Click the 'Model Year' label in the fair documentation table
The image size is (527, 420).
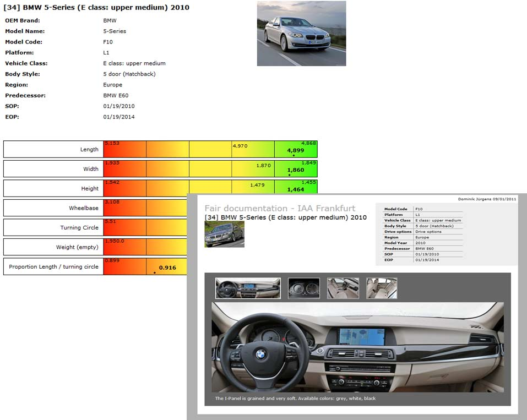[395, 243]
